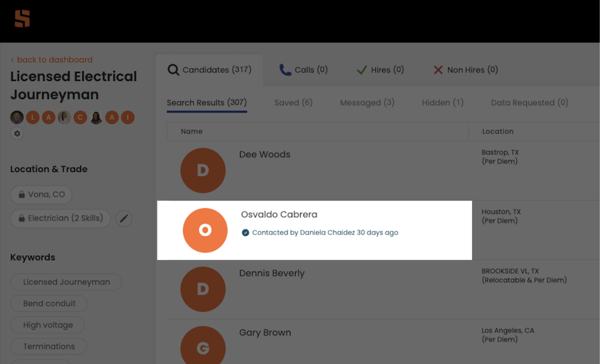Click Dennis Beverly's D avatar circle
This screenshot has width=600, height=364.
(203, 289)
